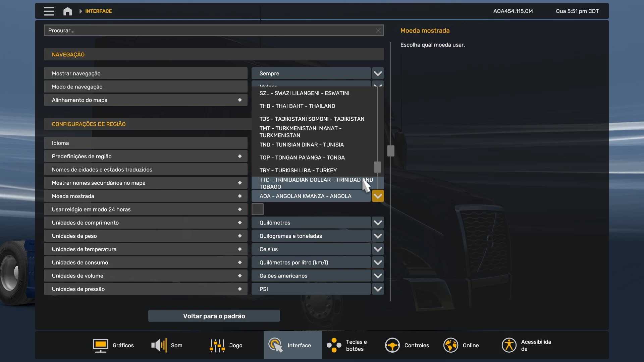Collapse the Moeda mostrada dropdown arrow
644x362 pixels.
[378, 196]
